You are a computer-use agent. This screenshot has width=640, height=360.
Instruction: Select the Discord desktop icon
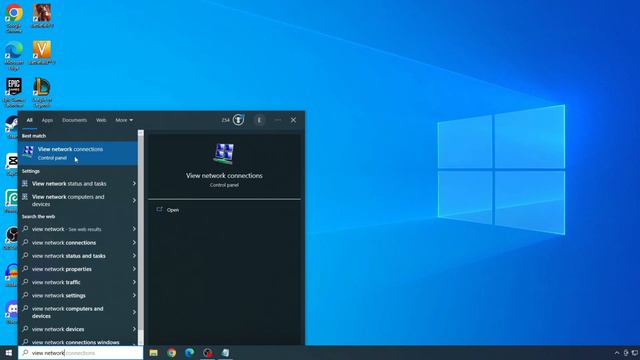12,311
